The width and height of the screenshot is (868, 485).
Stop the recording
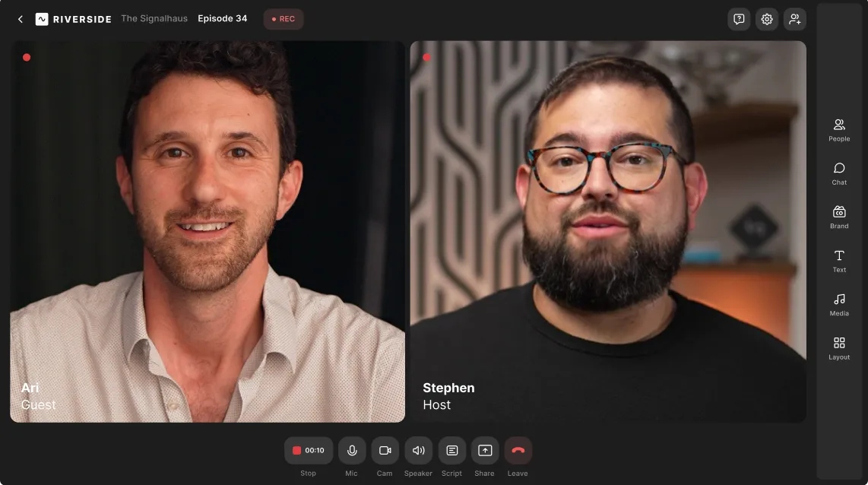(x=308, y=450)
